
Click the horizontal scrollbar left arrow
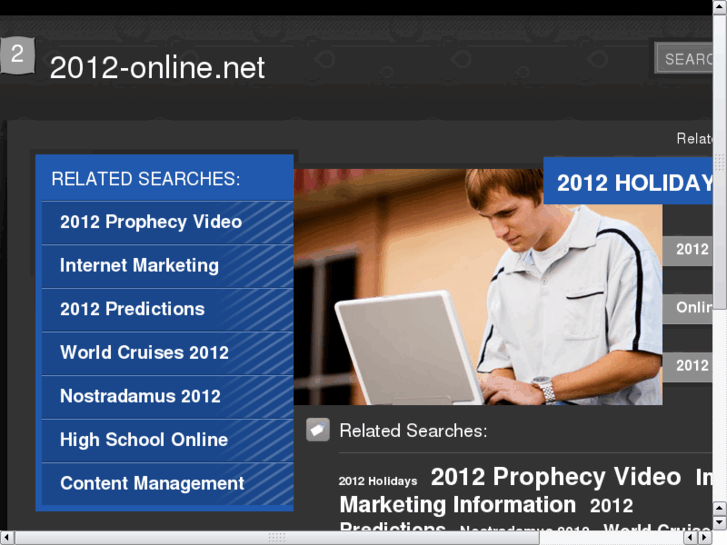(x=7, y=538)
